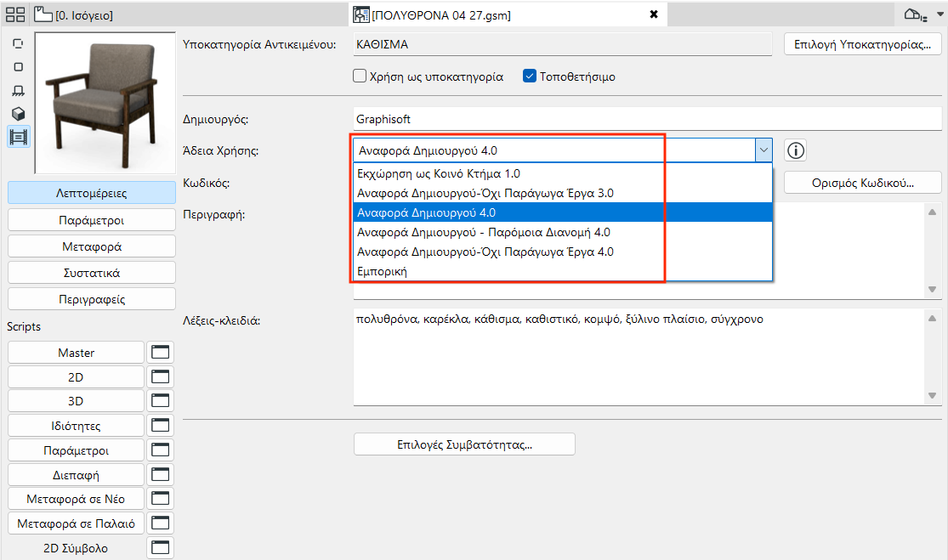Choose Αναφορά Δημιουργού - Παρόμοια Διανομή 4.0

pos(562,232)
